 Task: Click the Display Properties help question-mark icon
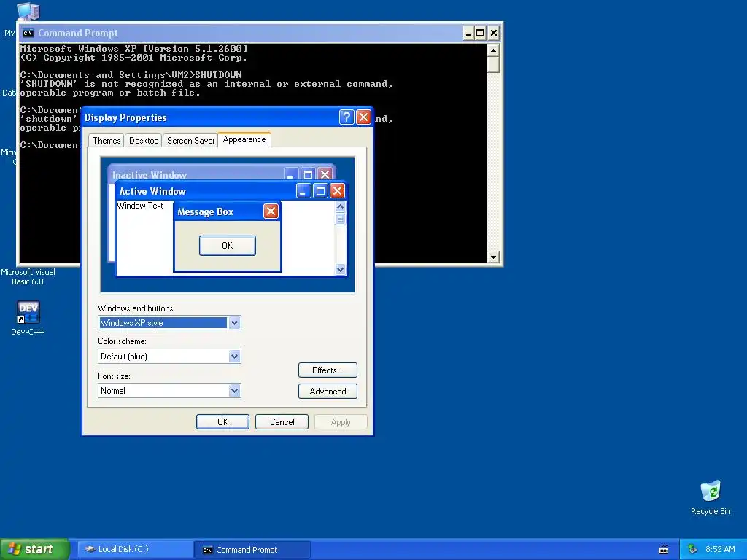click(x=347, y=117)
